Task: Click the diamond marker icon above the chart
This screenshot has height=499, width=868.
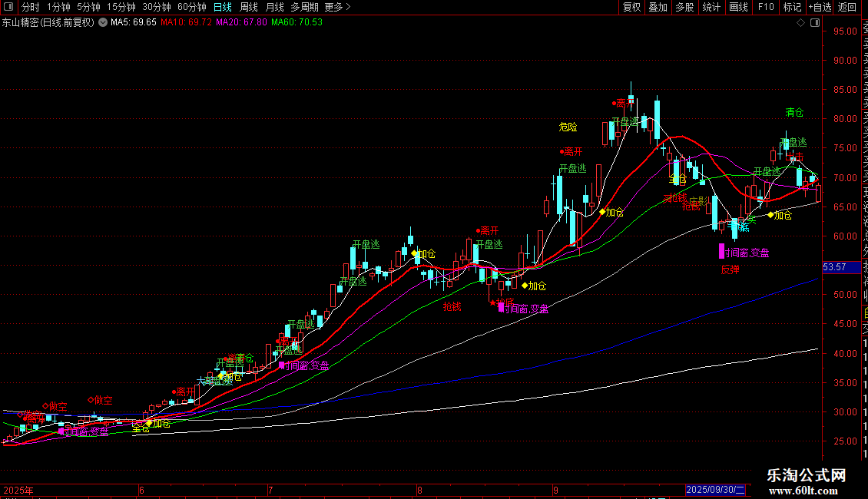Action: [800, 23]
